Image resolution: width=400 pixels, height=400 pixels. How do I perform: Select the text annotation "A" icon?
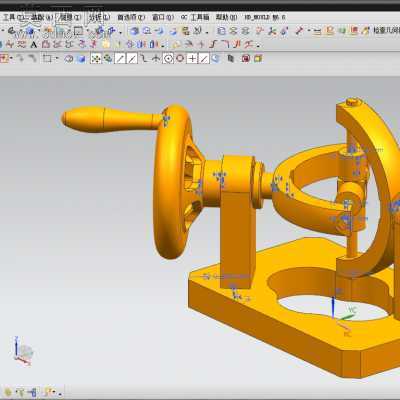[x=33, y=44]
